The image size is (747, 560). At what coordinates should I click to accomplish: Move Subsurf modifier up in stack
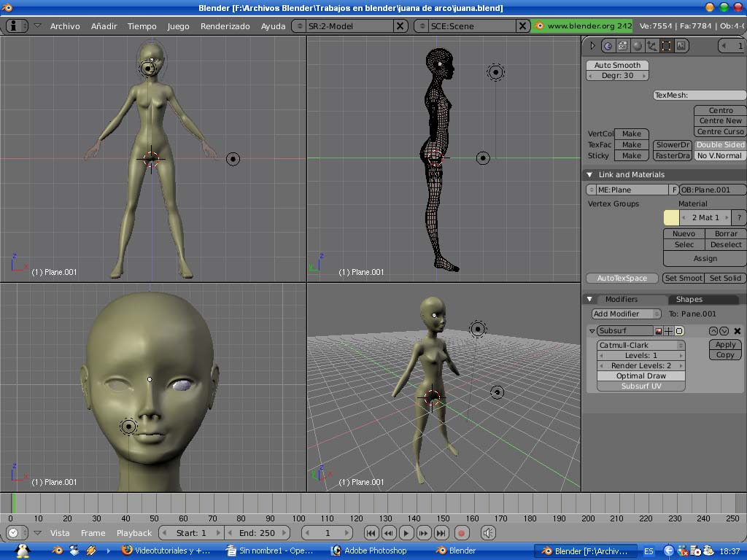(713, 331)
